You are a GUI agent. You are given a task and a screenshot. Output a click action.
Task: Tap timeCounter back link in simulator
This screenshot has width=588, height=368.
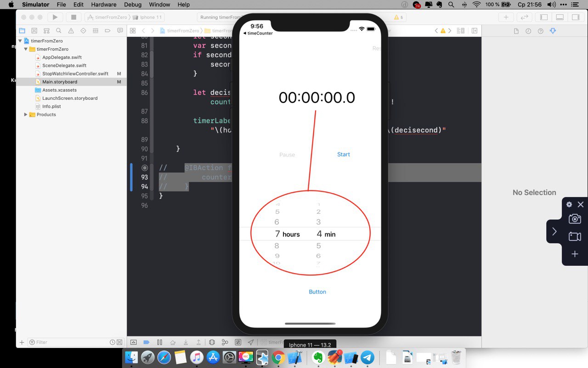pos(258,33)
